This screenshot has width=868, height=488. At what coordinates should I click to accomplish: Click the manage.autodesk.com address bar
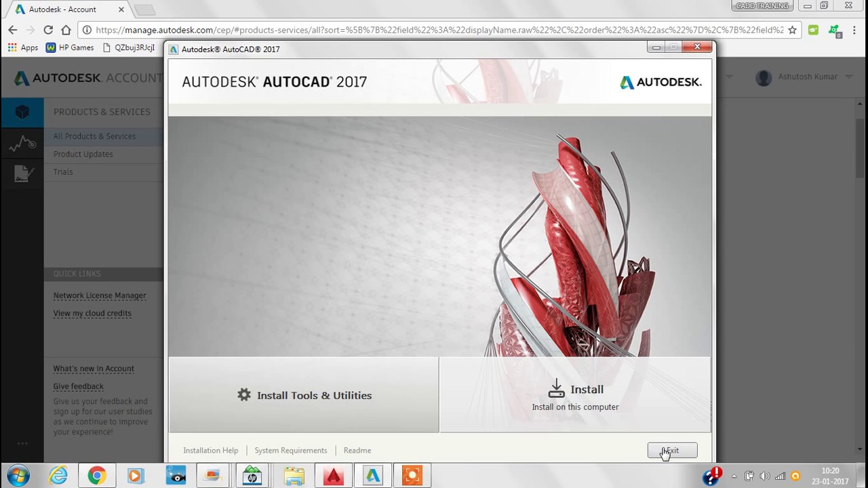(439, 30)
